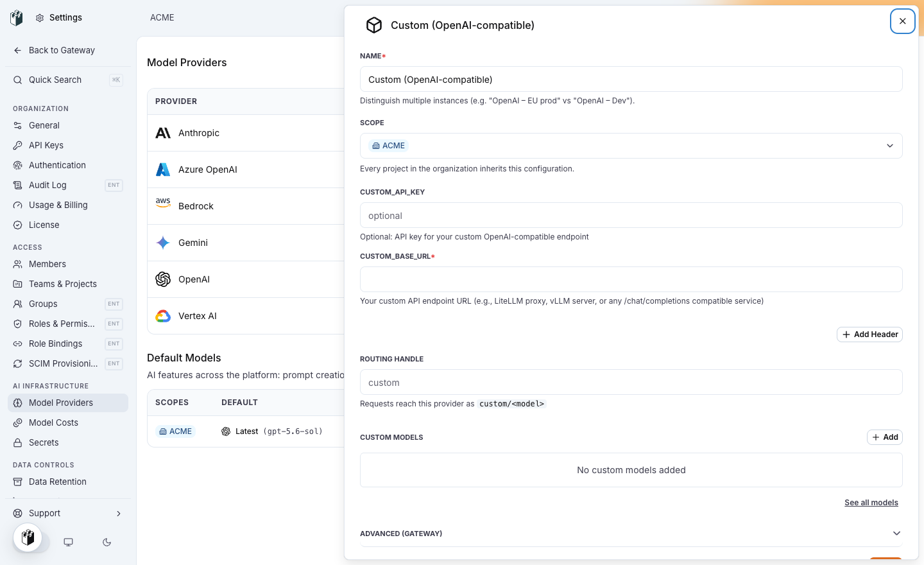Open Audit Log sidebar icon
Viewport: 924px width, 565px height.
(18, 186)
